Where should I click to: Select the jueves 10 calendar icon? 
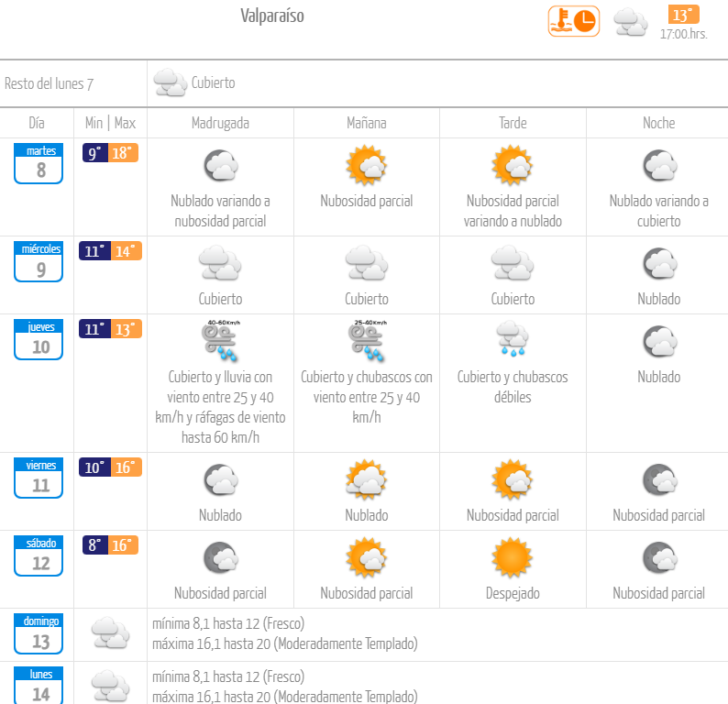pos(39,340)
